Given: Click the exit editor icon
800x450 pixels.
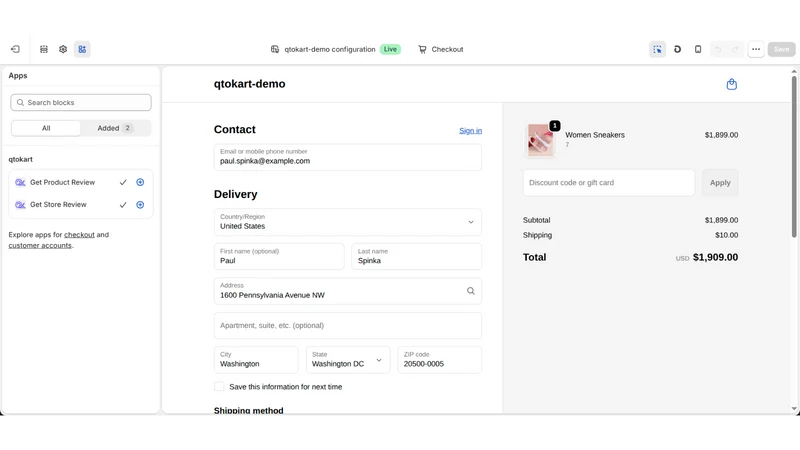Looking at the screenshot, I should coord(15,49).
